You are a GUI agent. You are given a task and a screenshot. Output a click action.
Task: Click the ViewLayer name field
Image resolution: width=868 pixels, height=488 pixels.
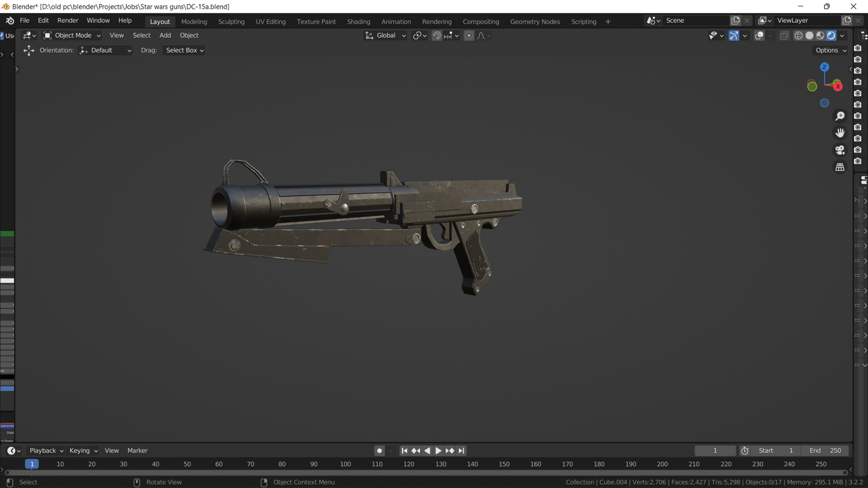tap(808, 20)
